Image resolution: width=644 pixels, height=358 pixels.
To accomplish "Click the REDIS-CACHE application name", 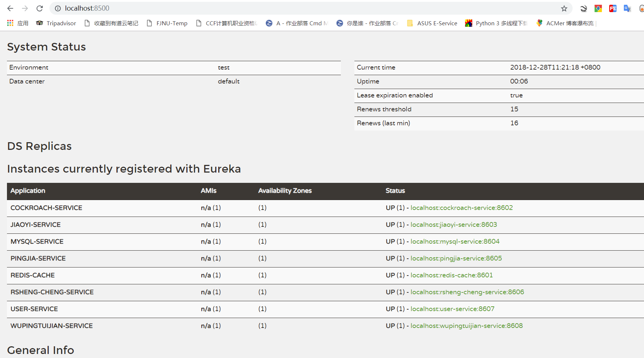I will pos(33,275).
